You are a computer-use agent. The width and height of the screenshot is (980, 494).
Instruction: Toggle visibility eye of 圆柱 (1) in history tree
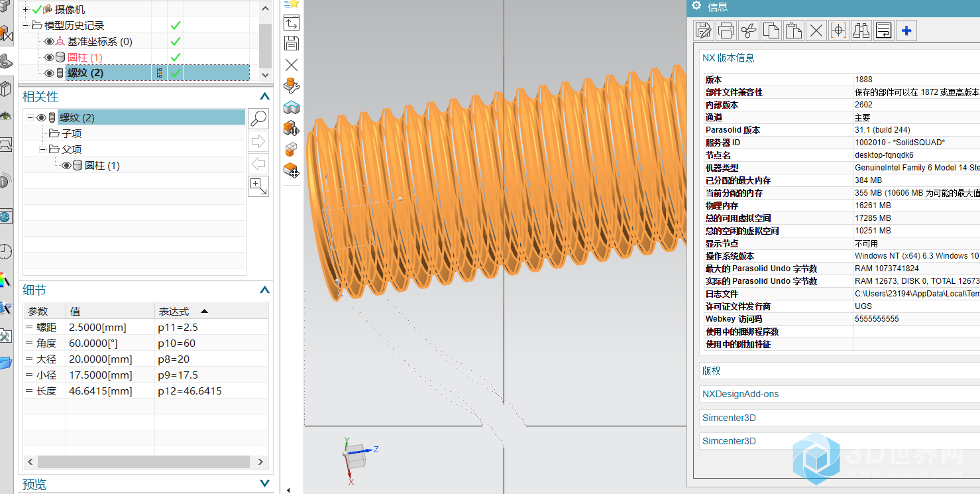pyautogui.click(x=49, y=57)
